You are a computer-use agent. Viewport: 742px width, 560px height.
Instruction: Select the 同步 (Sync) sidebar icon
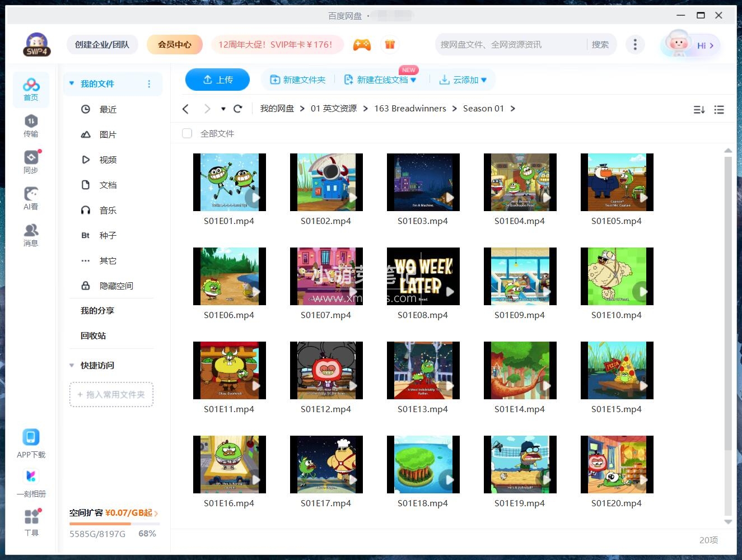click(x=31, y=161)
